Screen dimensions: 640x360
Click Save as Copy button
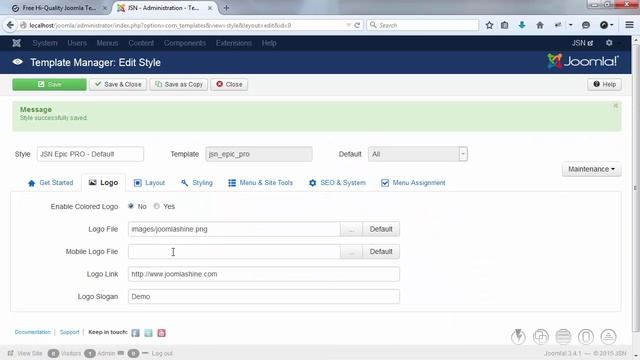179,84
